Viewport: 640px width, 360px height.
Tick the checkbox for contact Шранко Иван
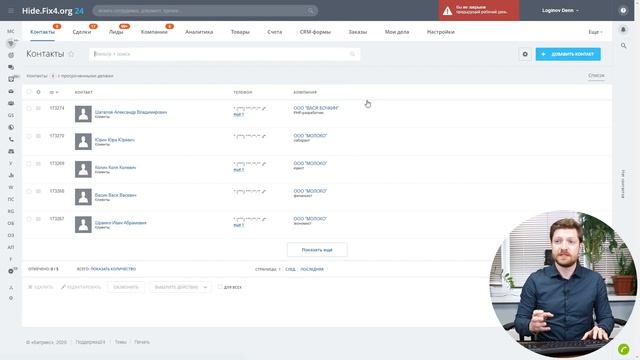point(29,219)
